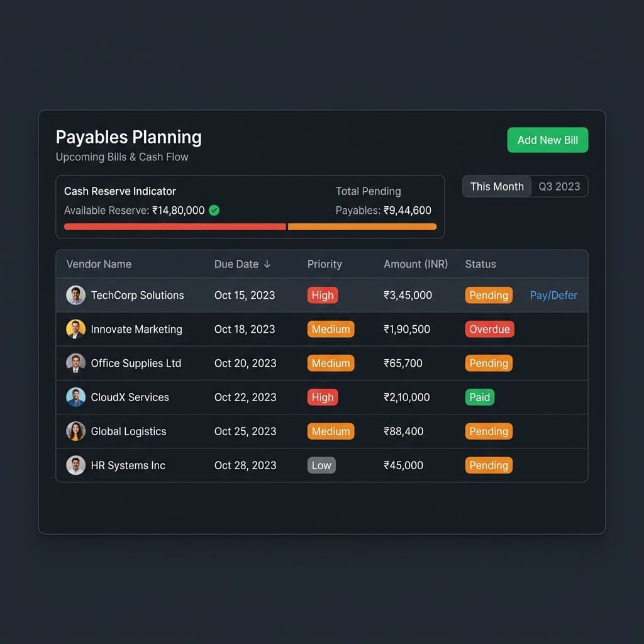The height and width of the screenshot is (644, 644).
Task: Click Available Reserve ₹14,80,000 value
Action: [178, 210]
